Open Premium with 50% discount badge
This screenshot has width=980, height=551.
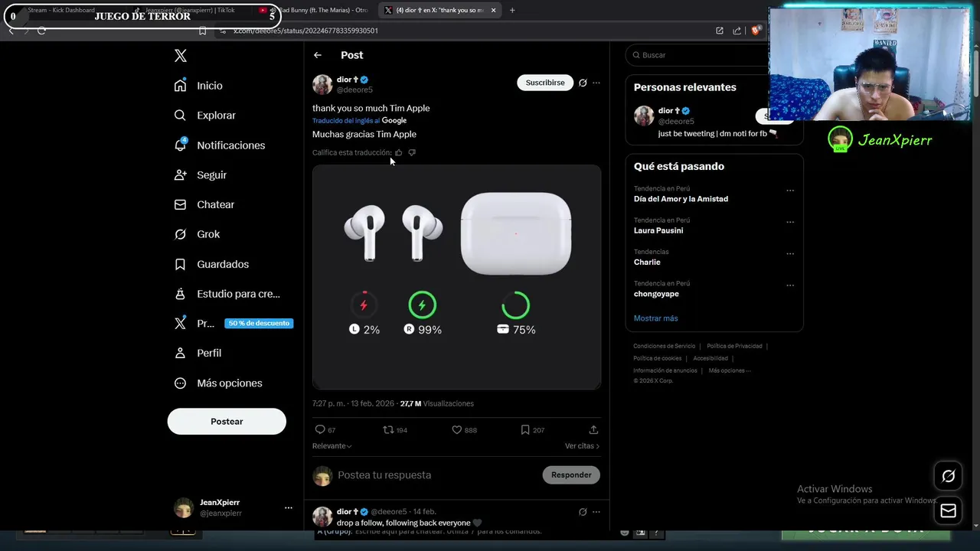tap(233, 324)
